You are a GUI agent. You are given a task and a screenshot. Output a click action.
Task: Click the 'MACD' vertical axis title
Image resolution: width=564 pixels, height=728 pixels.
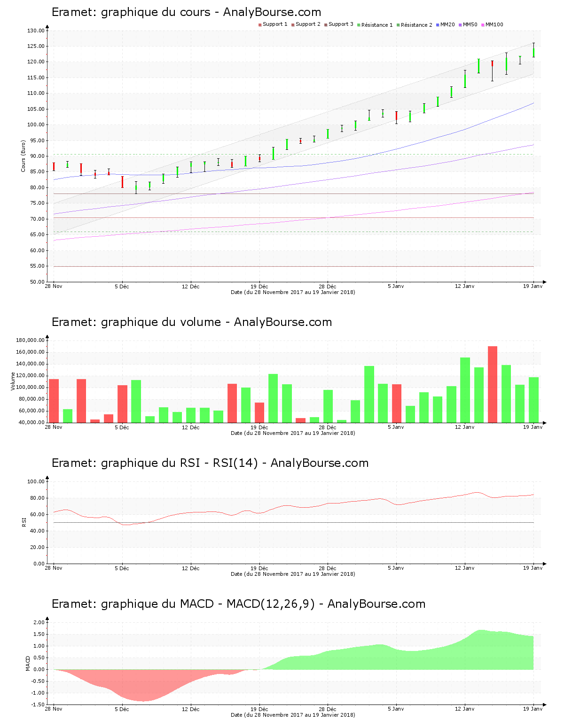pyautogui.click(x=28, y=663)
